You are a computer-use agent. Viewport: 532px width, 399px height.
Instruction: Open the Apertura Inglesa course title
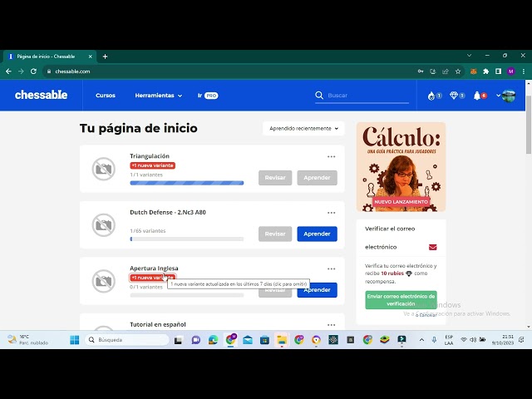click(154, 268)
